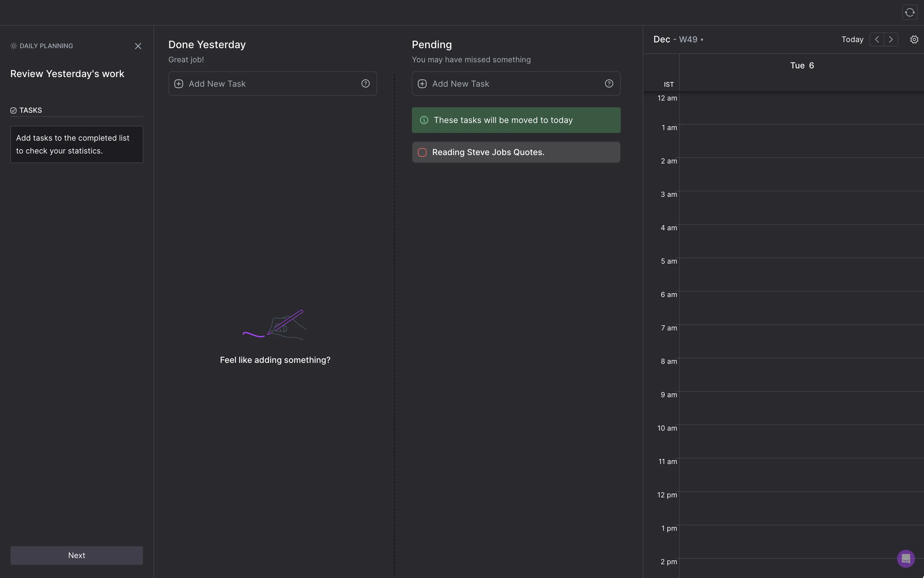Viewport: 924px width, 578px height.
Task: Close the Daily Planning panel
Action: (138, 46)
